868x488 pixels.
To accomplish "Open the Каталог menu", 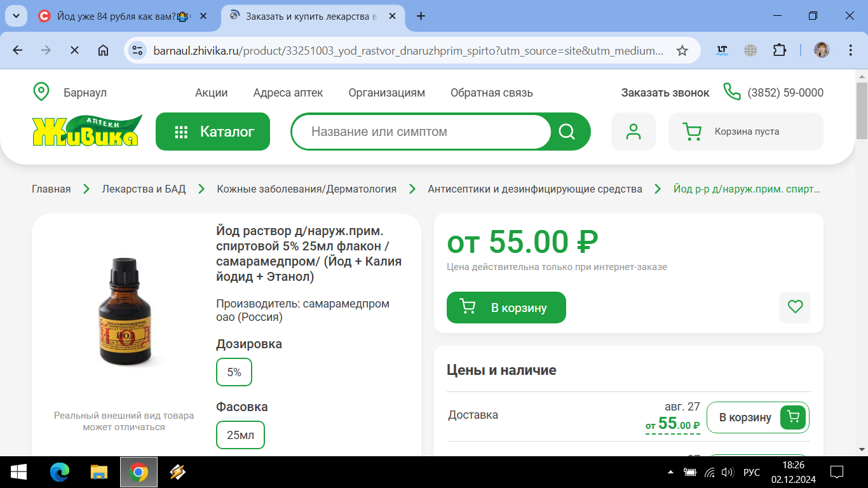I will pos(213,132).
